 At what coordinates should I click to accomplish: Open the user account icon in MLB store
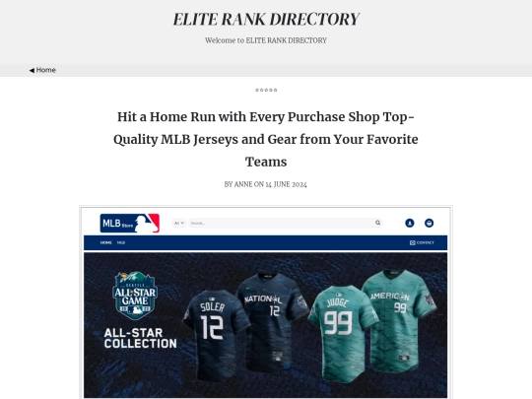click(410, 223)
